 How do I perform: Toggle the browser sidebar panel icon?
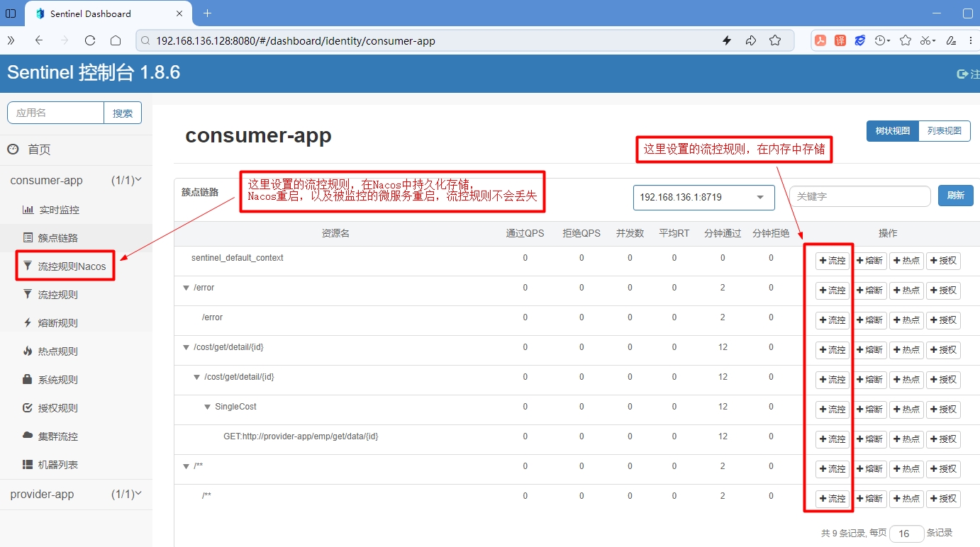click(x=11, y=13)
